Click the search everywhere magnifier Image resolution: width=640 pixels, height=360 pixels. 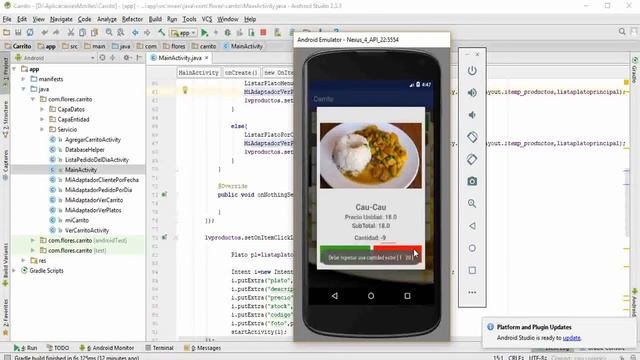coord(622,31)
